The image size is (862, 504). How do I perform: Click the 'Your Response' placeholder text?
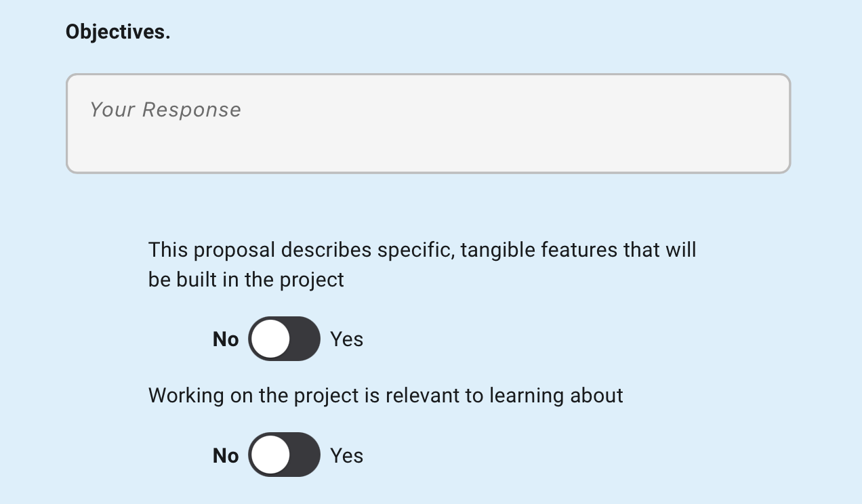165,110
